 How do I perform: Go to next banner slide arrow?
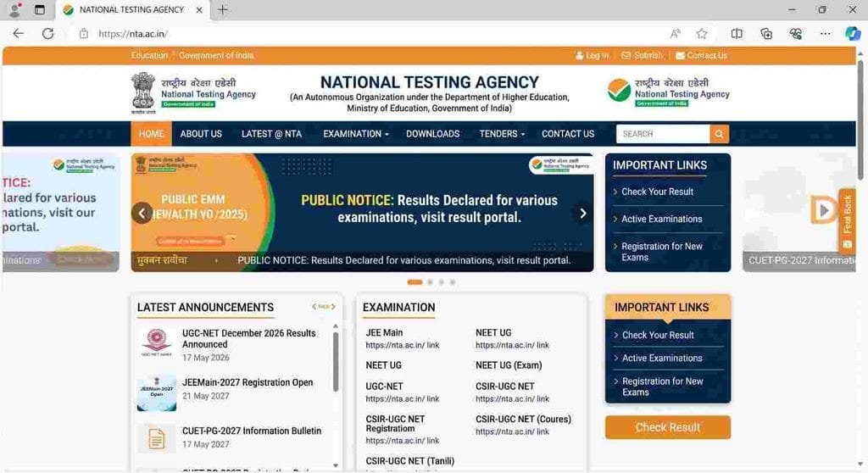[582, 214]
